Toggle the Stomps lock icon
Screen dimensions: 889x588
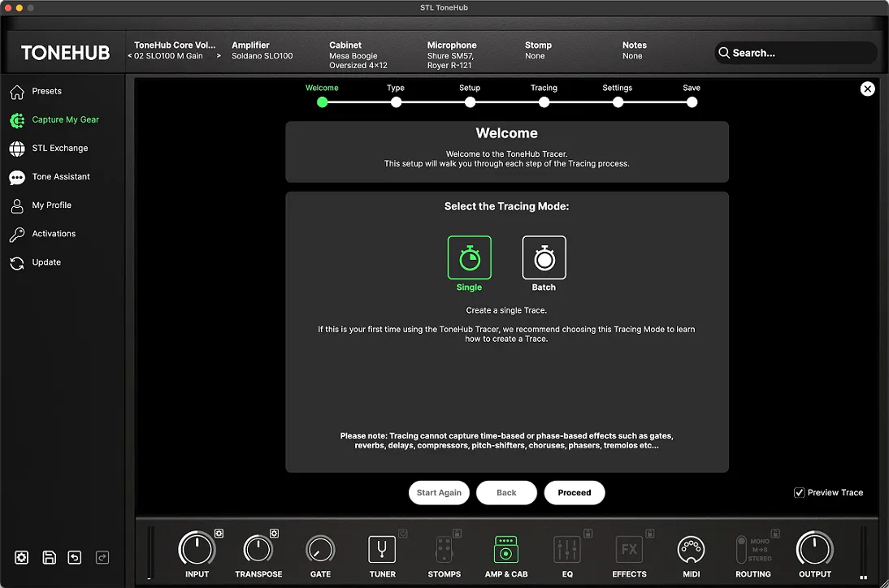[457, 533]
